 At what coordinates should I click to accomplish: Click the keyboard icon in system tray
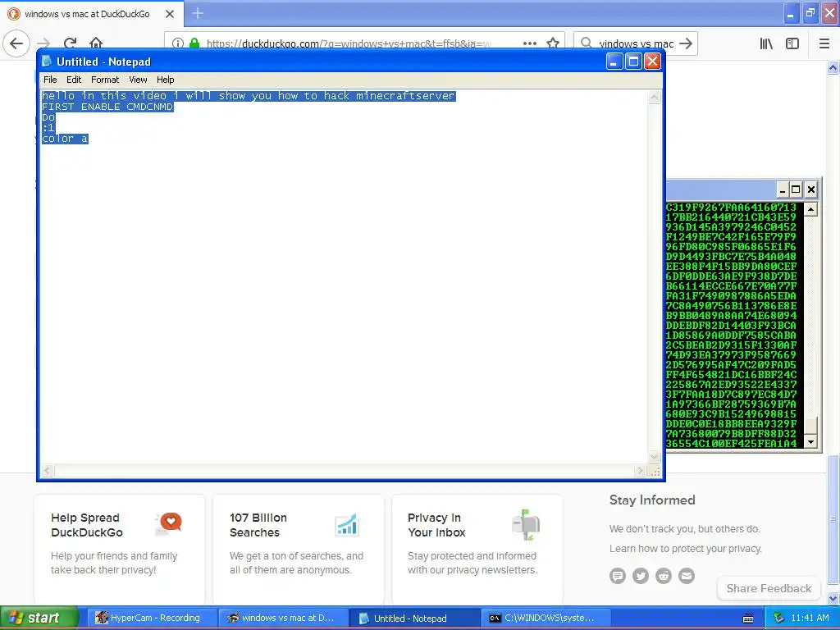click(x=748, y=619)
